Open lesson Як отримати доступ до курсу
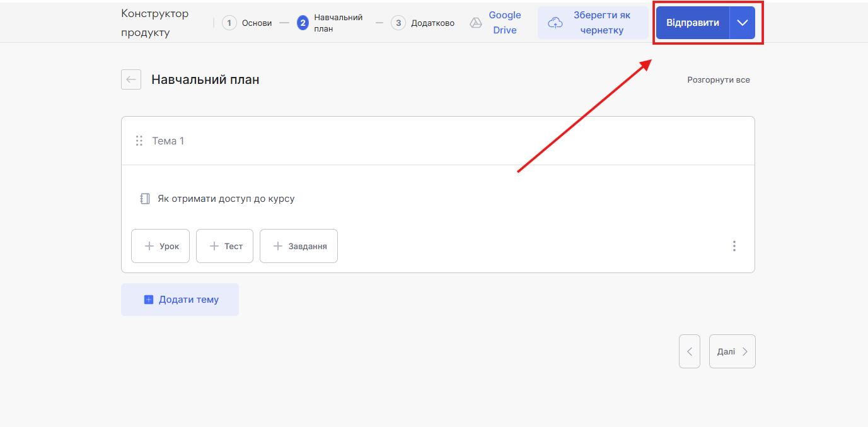The height and width of the screenshot is (427, 868). coord(226,199)
